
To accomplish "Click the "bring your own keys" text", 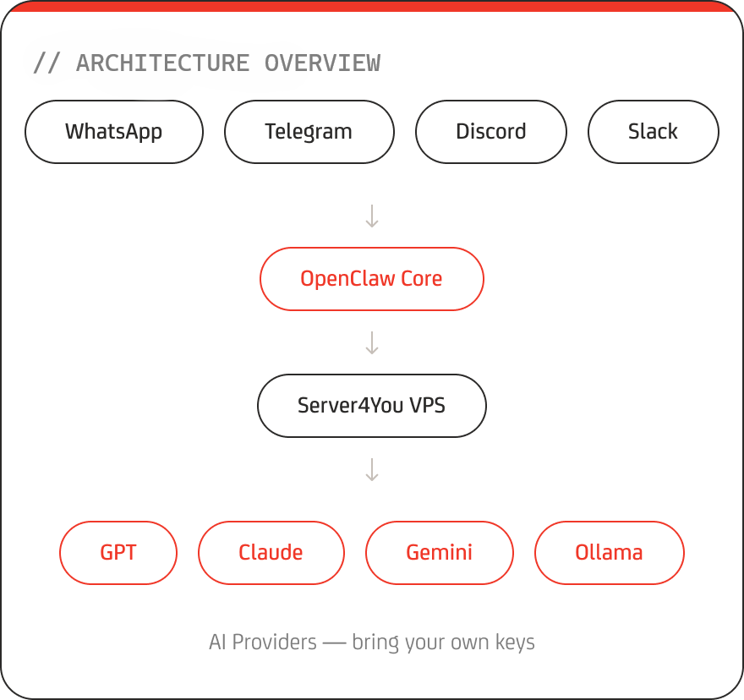I will pyautogui.click(x=443, y=643).
